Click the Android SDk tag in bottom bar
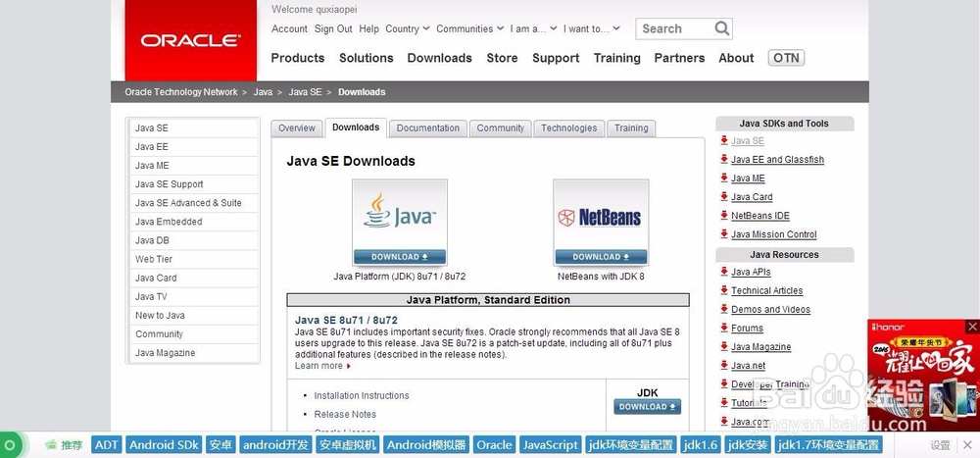The image size is (980, 458). [x=164, y=445]
